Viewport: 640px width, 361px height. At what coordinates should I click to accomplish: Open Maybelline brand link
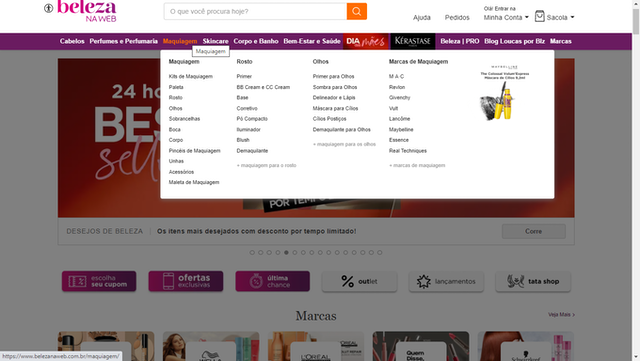401,129
